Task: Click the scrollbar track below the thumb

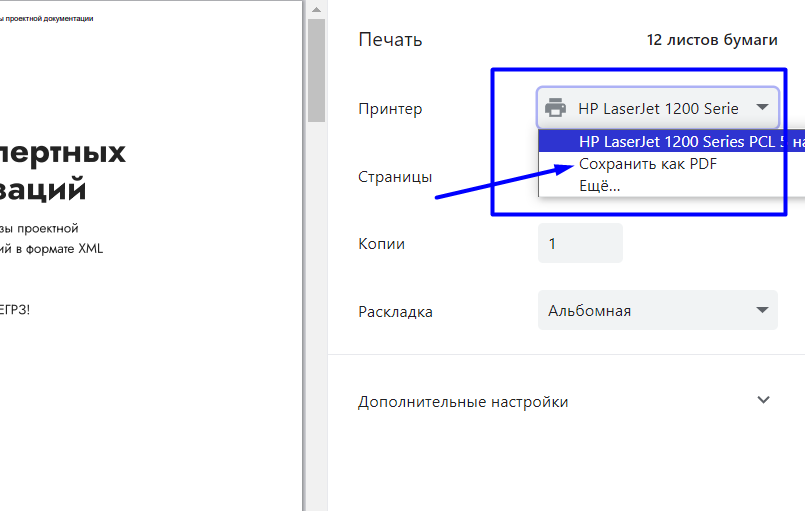Action: [x=316, y=300]
